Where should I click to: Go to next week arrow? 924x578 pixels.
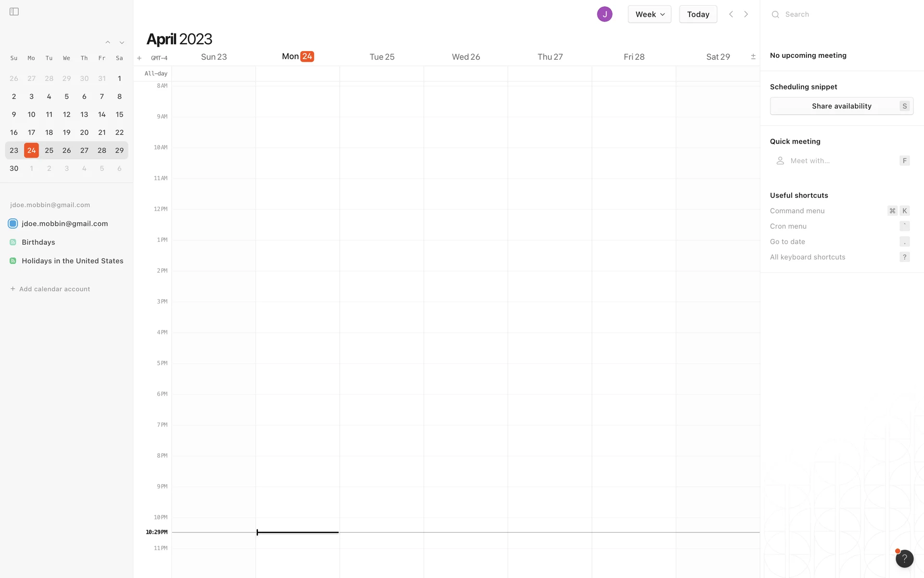tap(746, 14)
